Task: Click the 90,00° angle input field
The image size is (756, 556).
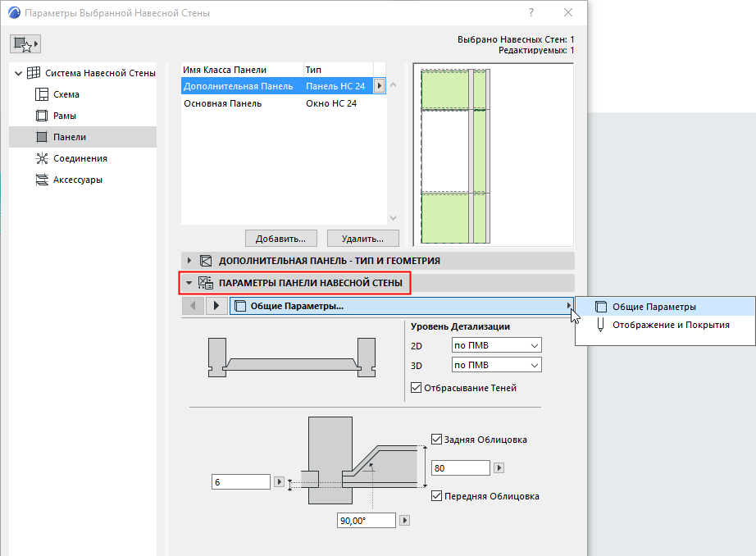Action: coord(365,520)
